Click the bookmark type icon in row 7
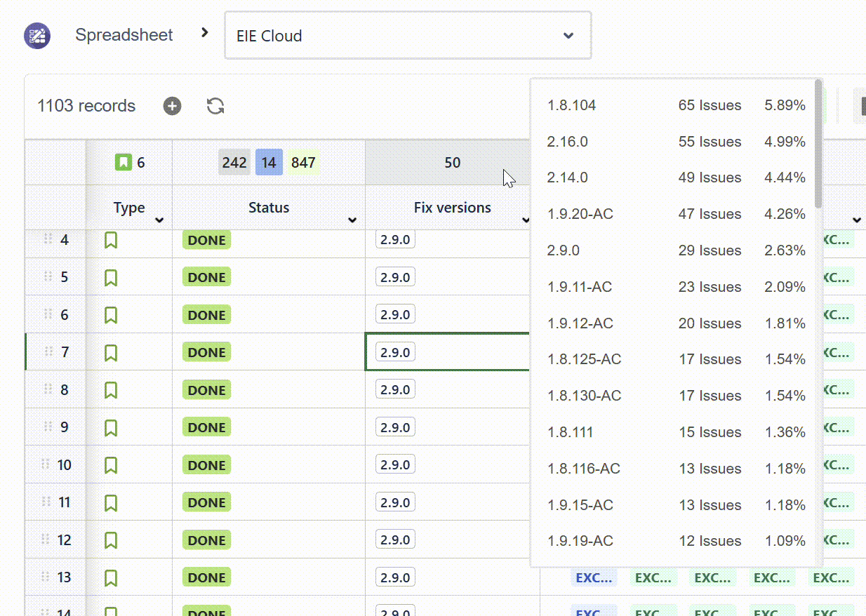This screenshot has width=866, height=616. point(111,352)
